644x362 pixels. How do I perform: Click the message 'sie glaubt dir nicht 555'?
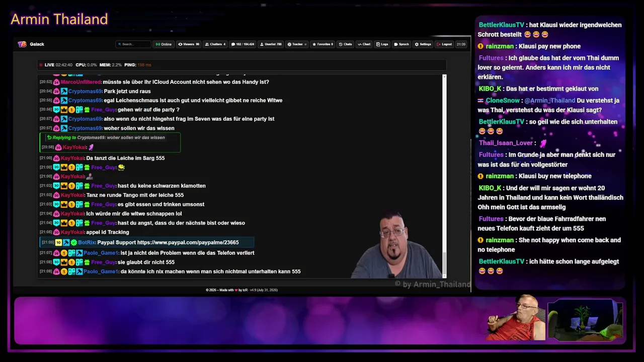146,262
